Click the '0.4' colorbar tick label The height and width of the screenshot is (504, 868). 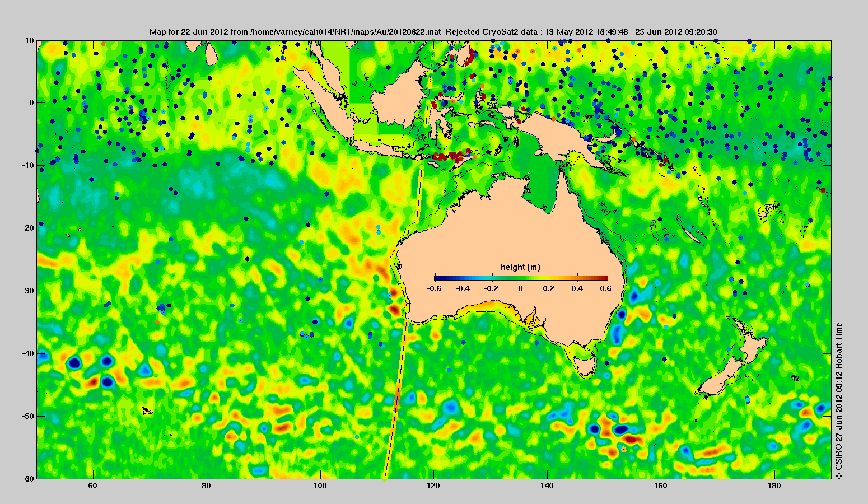(578, 288)
